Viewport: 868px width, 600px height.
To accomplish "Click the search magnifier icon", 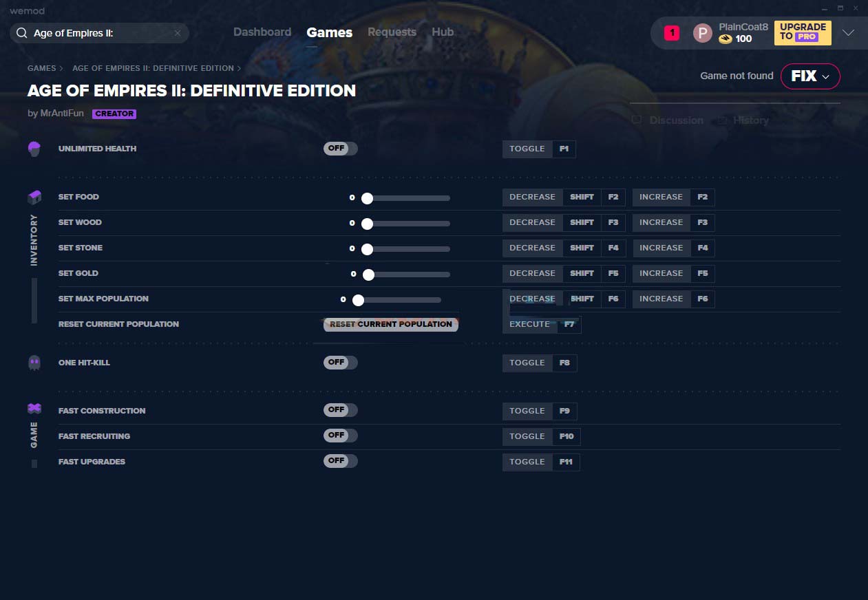I will tap(21, 33).
